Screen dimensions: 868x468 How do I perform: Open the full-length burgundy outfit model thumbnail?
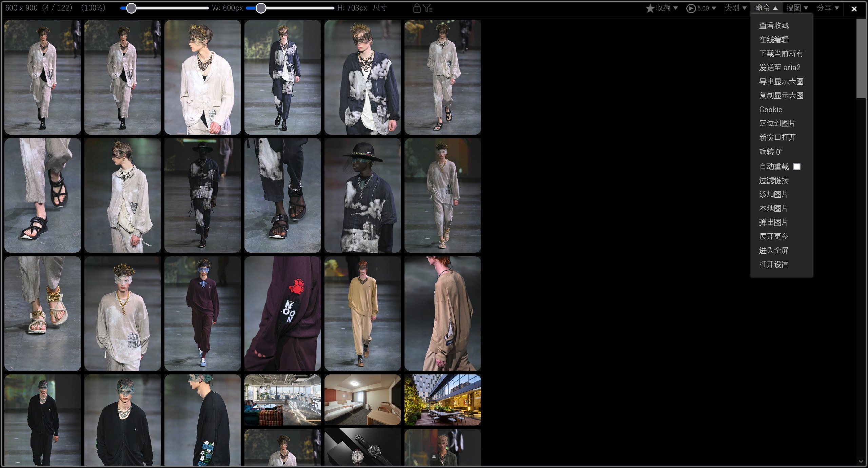tap(203, 313)
